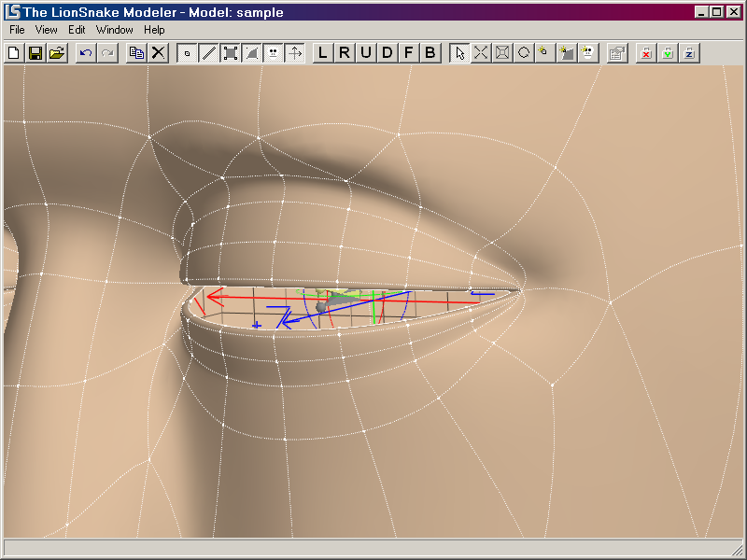747x560 pixels.
Task: Click the Copy icon in the toolbar
Action: pos(136,53)
